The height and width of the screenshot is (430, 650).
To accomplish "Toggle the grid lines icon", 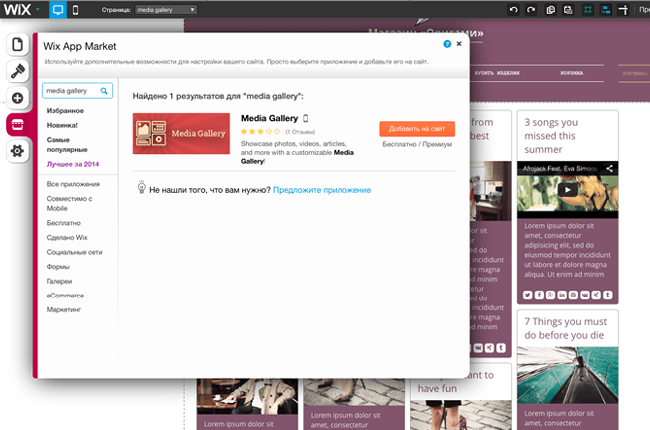I will 588,10.
